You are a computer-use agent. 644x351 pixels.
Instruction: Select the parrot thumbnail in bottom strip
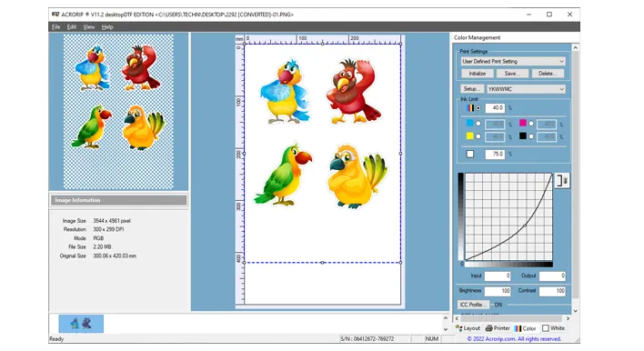[x=81, y=324]
